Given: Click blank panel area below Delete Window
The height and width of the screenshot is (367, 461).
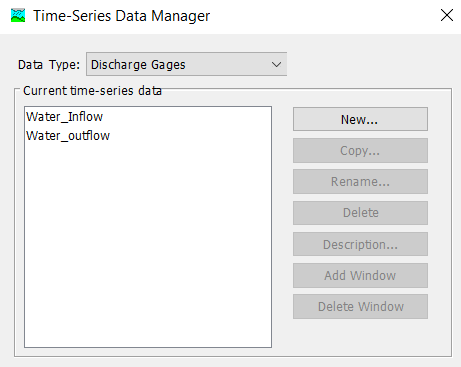Looking at the screenshot, I should tap(360, 337).
